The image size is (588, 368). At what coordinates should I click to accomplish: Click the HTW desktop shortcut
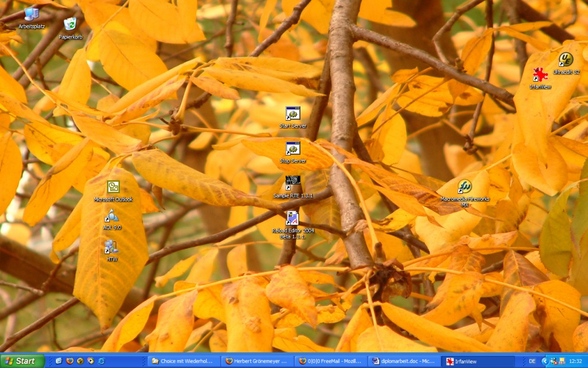pos(111,247)
